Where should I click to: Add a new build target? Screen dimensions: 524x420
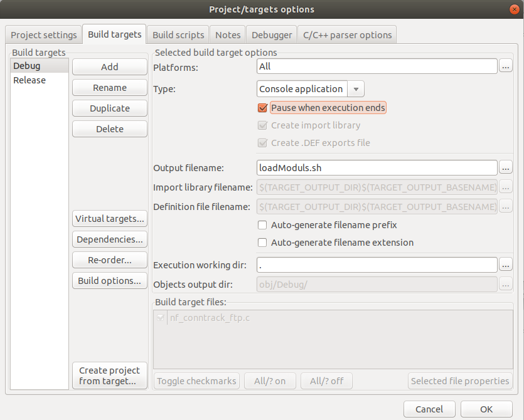pos(109,66)
